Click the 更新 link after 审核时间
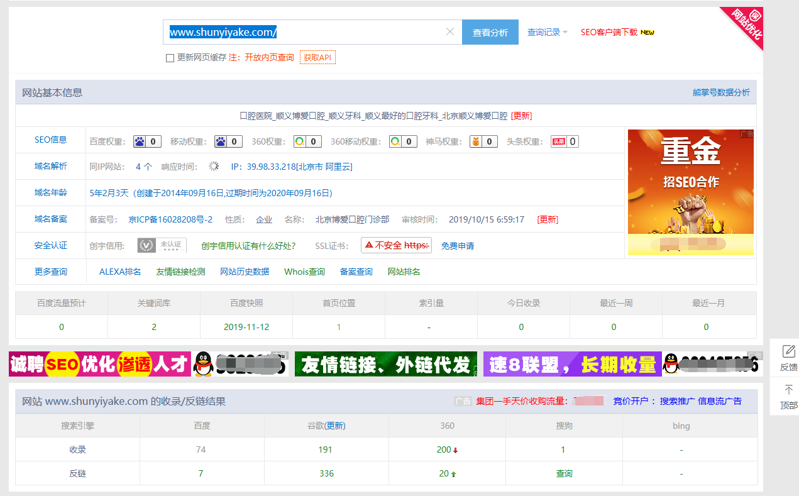 tap(548, 220)
